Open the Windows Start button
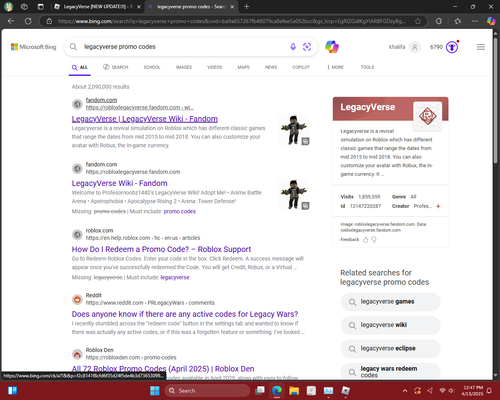The image size is (500, 400). point(155,390)
